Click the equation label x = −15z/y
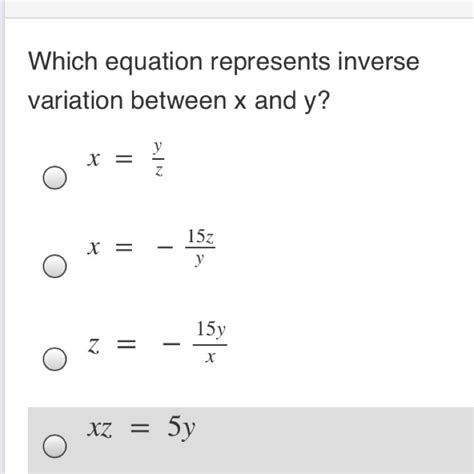This screenshot has height=474, width=474. tap(151, 248)
